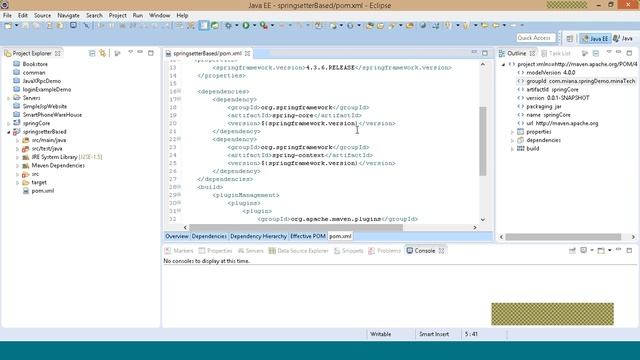The height and width of the screenshot is (360, 640).
Task: Open the Properties view tab
Action: (215, 251)
